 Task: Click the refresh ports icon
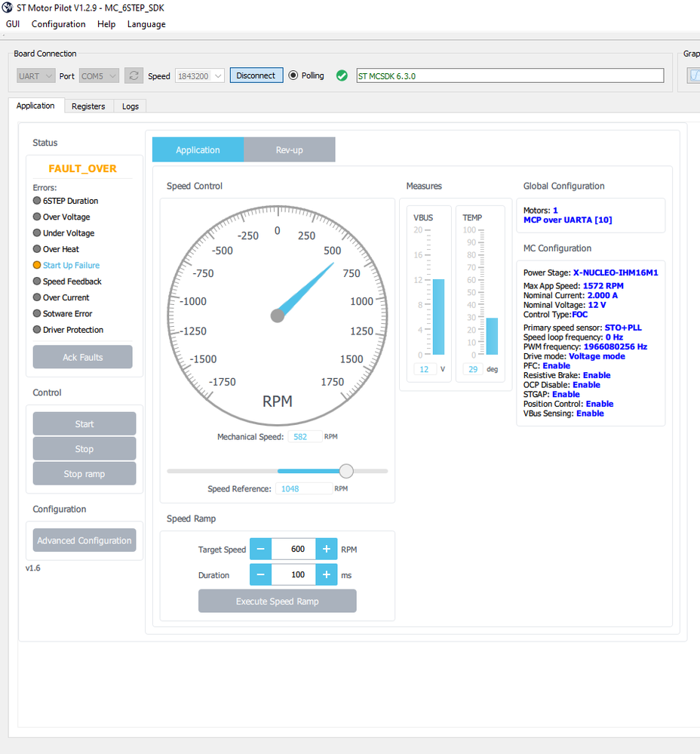(134, 75)
